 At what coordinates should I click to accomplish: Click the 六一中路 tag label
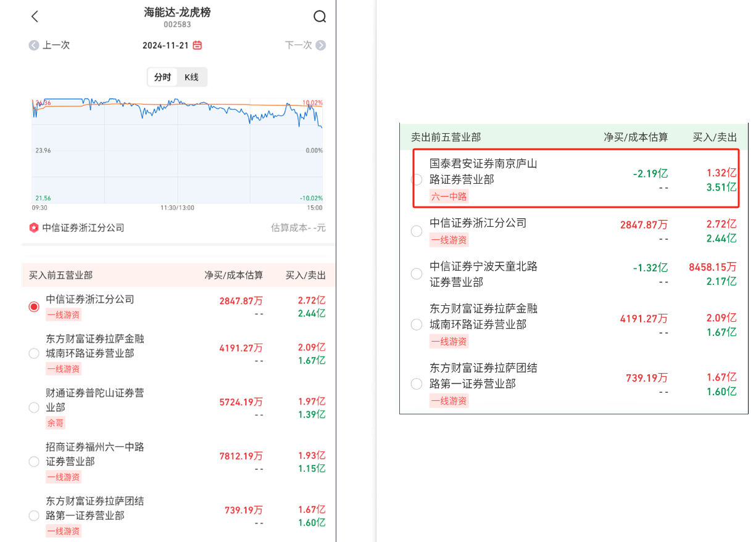pos(449,196)
